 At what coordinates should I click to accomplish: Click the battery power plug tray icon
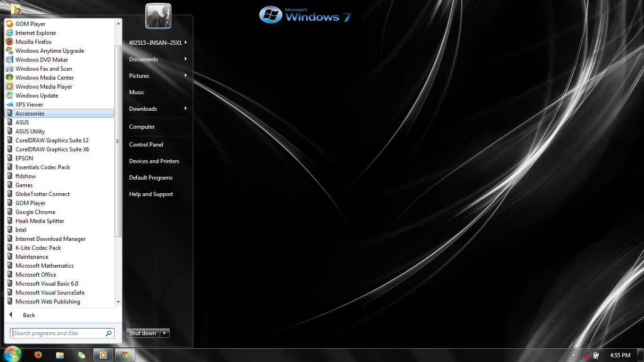coord(596,355)
